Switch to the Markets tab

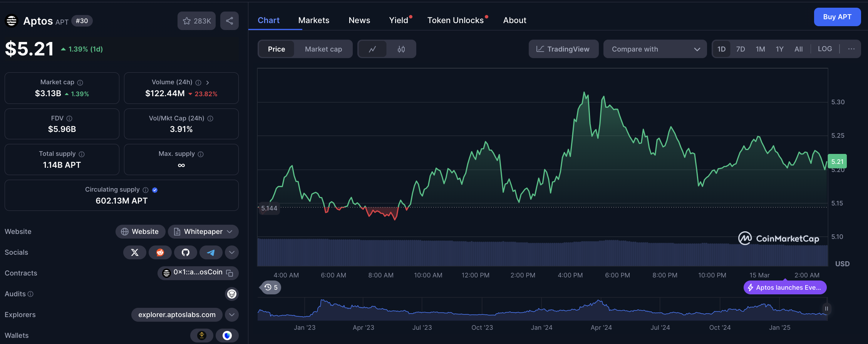pyautogui.click(x=314, y=20)
